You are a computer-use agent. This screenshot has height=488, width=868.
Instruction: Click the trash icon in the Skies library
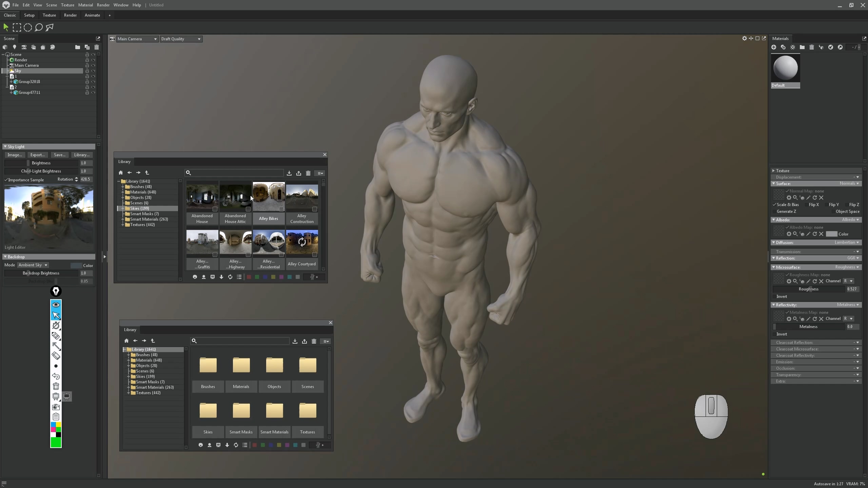coord(308,173)
